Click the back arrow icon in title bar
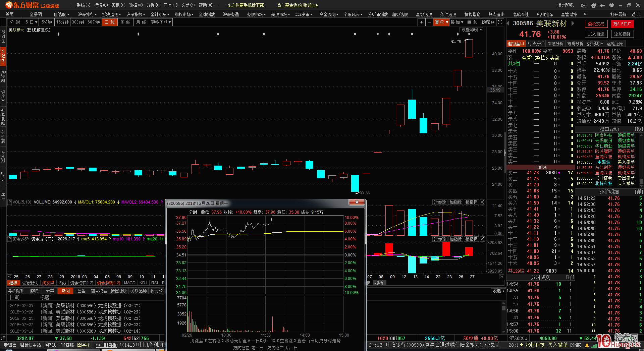 [603, 5]
